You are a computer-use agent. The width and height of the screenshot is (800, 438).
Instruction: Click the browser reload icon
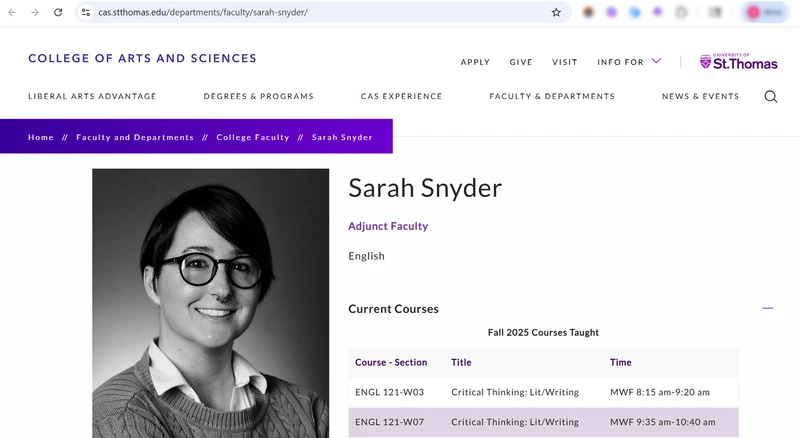point(58,12)
